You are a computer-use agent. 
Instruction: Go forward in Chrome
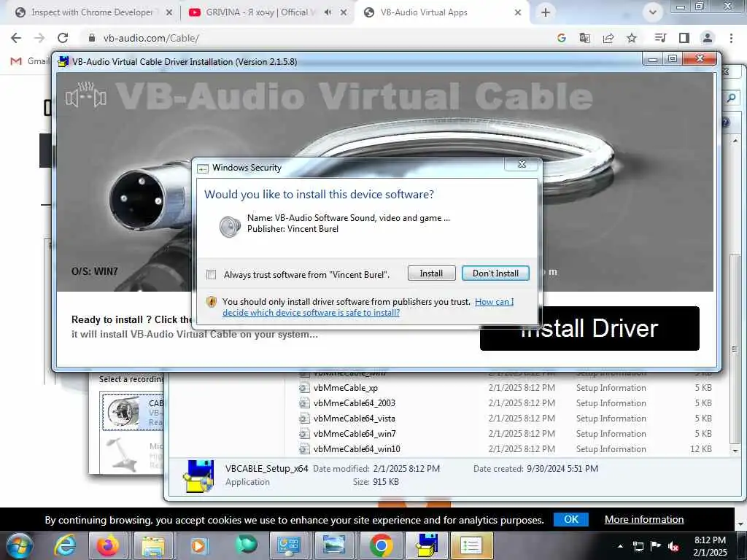39,38
